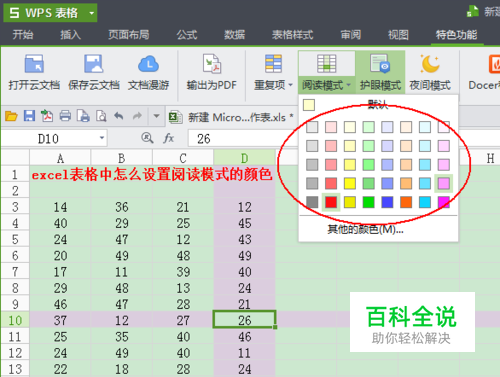Viewport: 500px width, 377px height.
Task: Pick the bright green swatch in bottom row
Action: [x=368, y=202]
